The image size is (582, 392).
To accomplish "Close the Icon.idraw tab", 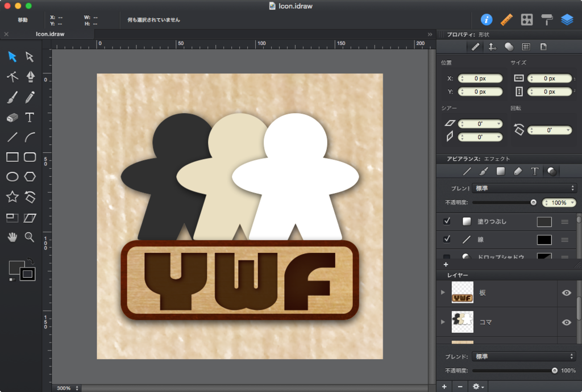I will [6, 34].
